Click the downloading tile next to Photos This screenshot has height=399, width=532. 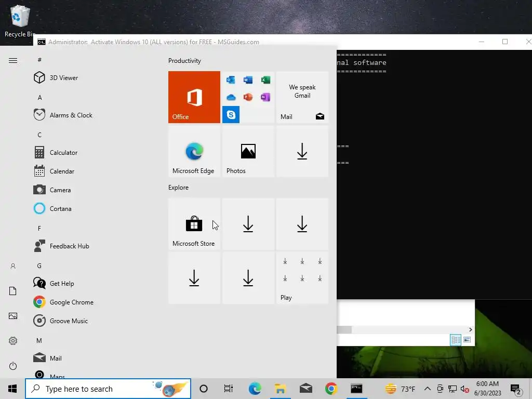click(302, 151)
